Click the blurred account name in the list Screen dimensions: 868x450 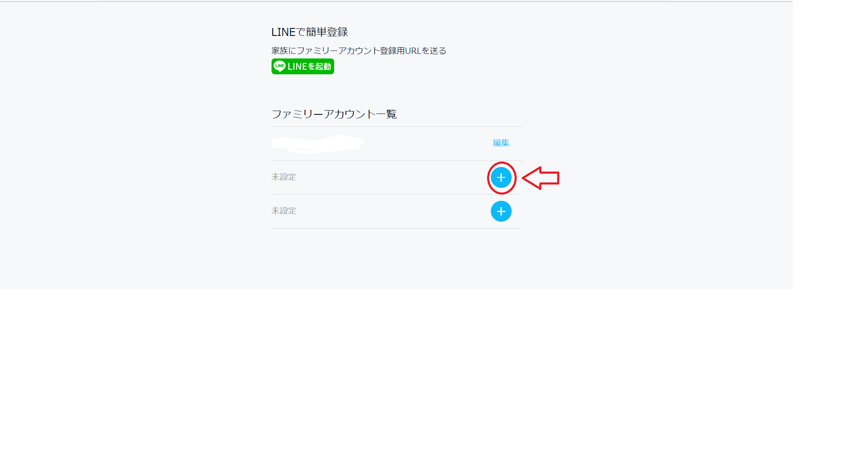(x=317, y=144)
